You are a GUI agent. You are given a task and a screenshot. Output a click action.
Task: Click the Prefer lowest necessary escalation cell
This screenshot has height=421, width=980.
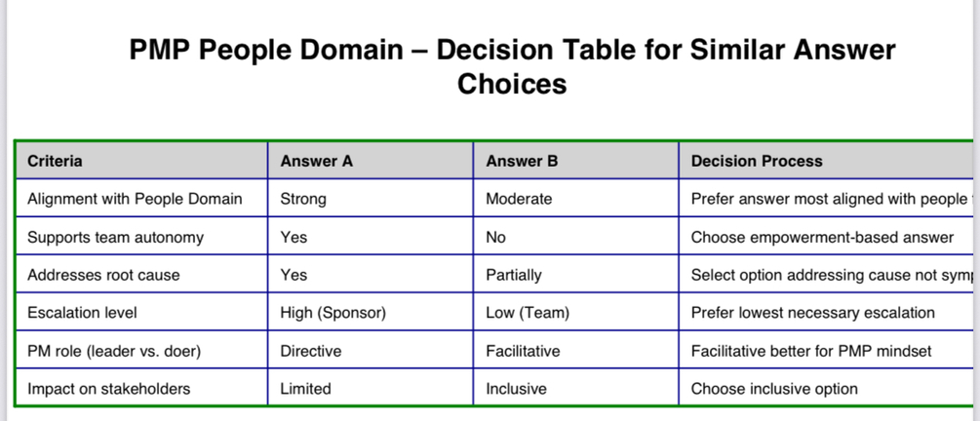tap(812, 313)
